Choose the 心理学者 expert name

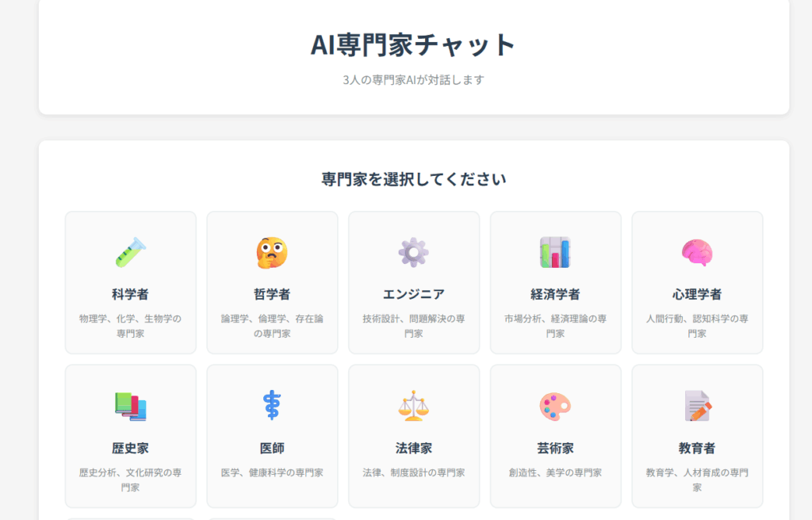[697, 294]
